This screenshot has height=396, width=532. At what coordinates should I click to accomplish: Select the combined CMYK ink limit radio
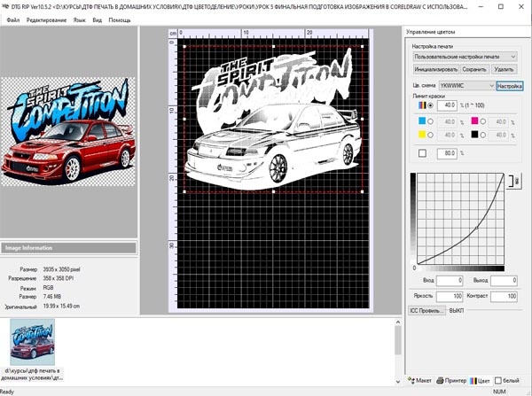[x=431, y=105]
